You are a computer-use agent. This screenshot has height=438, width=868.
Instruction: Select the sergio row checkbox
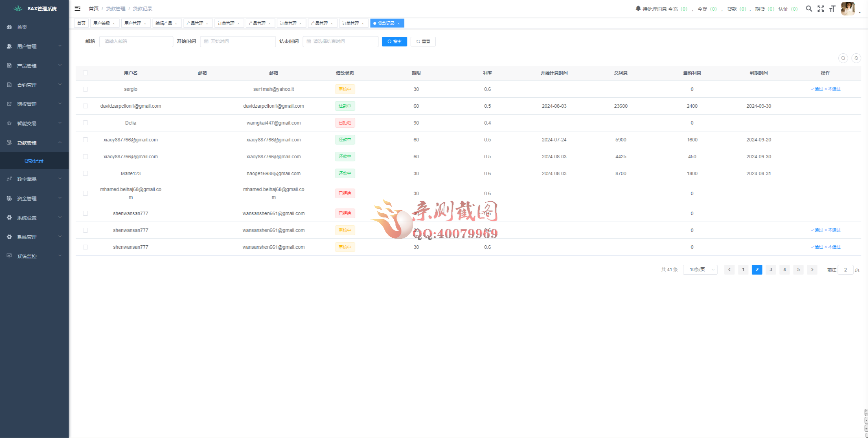pyautogui.click(x=85, y=89)
